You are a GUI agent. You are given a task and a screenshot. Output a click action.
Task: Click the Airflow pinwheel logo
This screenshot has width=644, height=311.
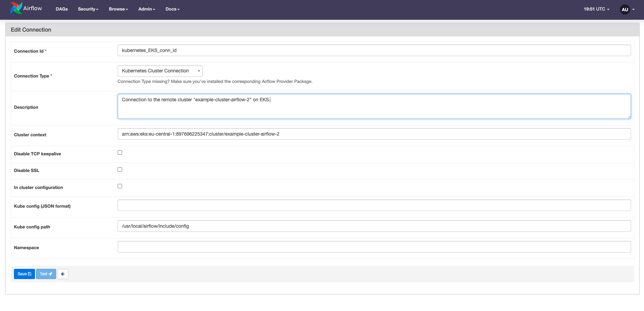coord(15,7)
